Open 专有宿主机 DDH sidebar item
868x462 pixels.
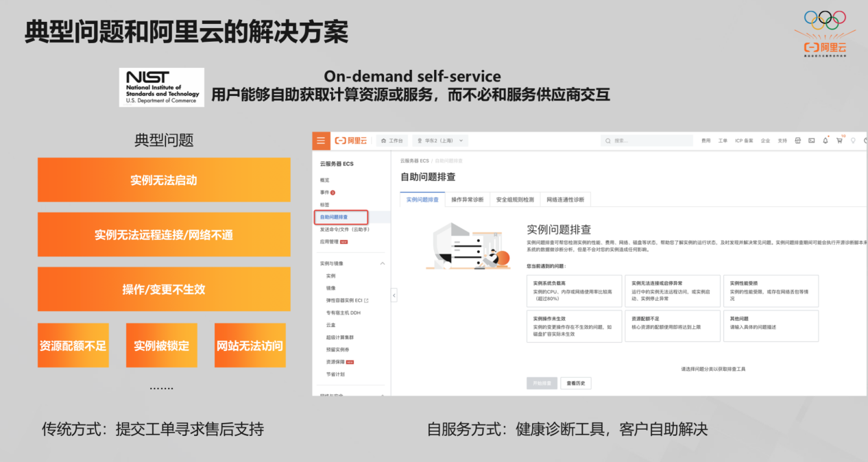pos(343,313)
